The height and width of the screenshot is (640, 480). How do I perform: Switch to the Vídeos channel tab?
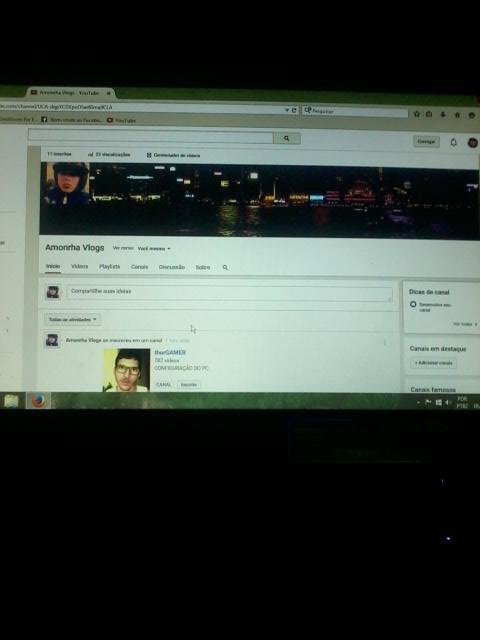point(79,266)
